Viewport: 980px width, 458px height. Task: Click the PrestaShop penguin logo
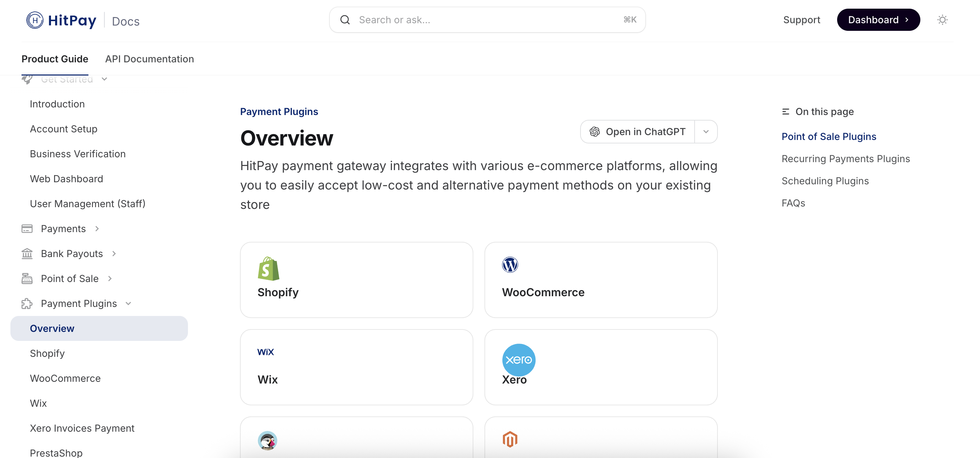coord(267,441)
